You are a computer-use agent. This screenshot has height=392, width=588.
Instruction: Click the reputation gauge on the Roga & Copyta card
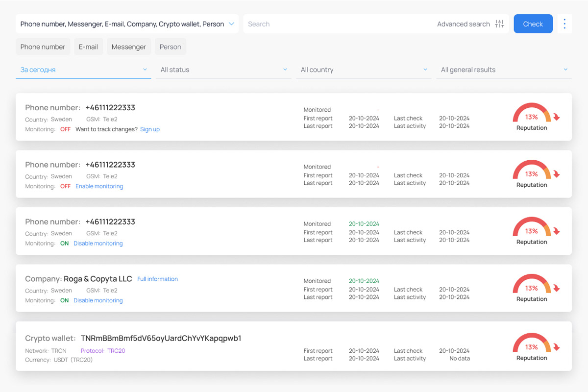(532, 285)
